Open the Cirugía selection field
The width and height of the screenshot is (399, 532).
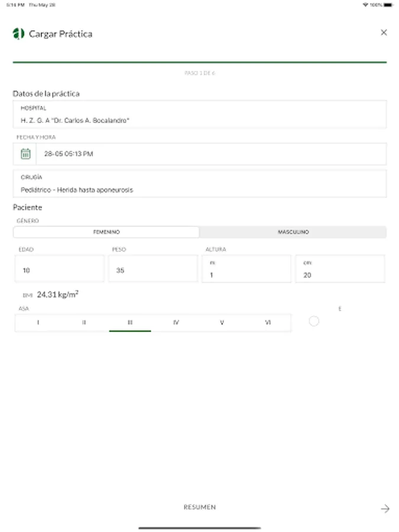(x=200, y=184)
